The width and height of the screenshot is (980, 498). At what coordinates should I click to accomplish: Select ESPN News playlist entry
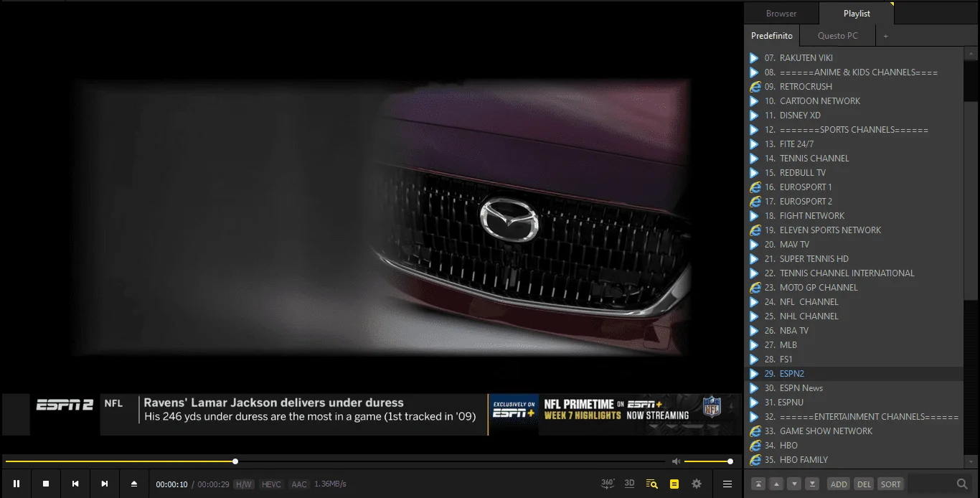tap(855, 388)
